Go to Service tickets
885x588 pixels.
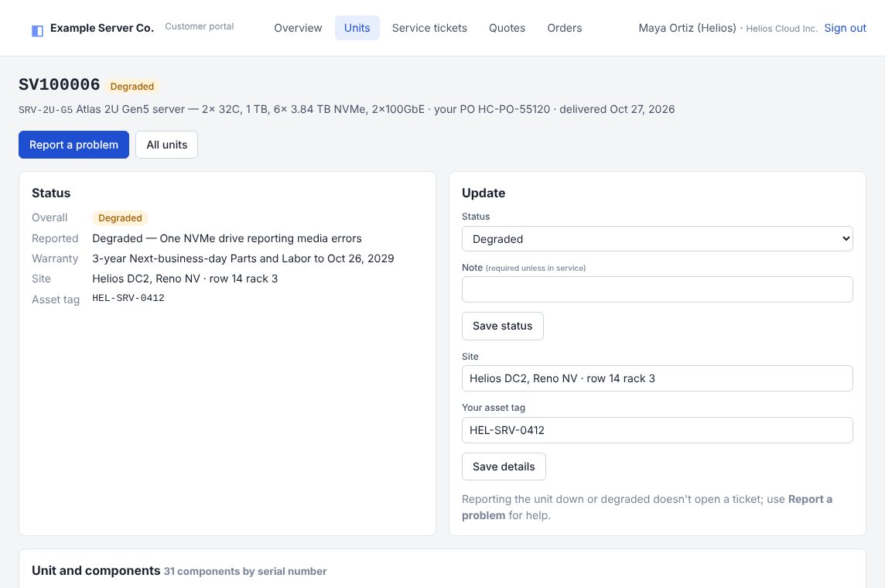coord(429,28)
